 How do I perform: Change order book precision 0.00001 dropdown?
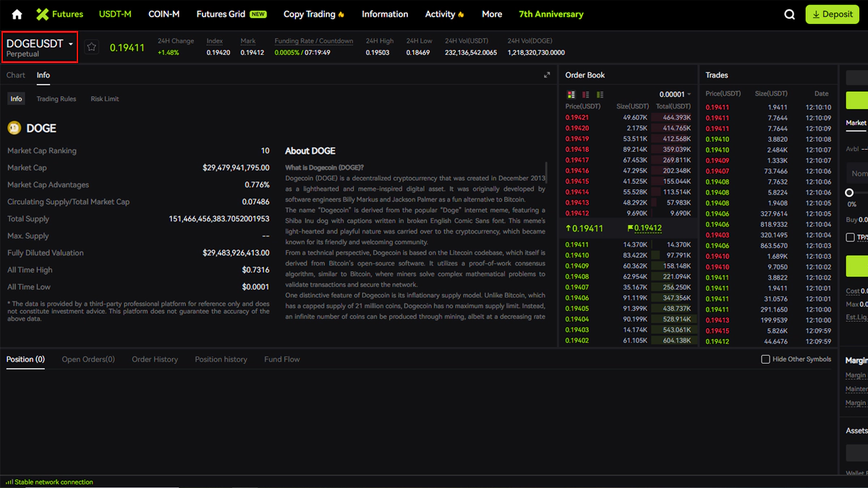675,95
